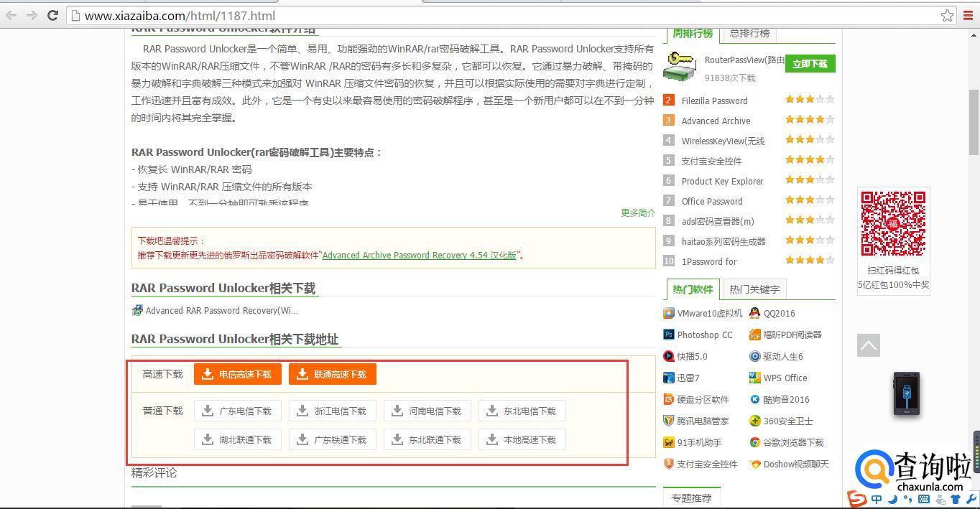The height and width of the screenshot is (509, 980).
Task: Click the QQ2016 penguin icon
Action: (x=754, y=313)
